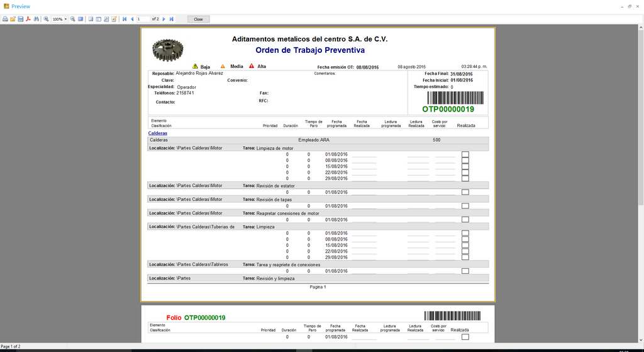Check Realizada box for Revisión de tapas
Image resolution: width=644 pixels, height=352 pixels.
click(465, 206)
